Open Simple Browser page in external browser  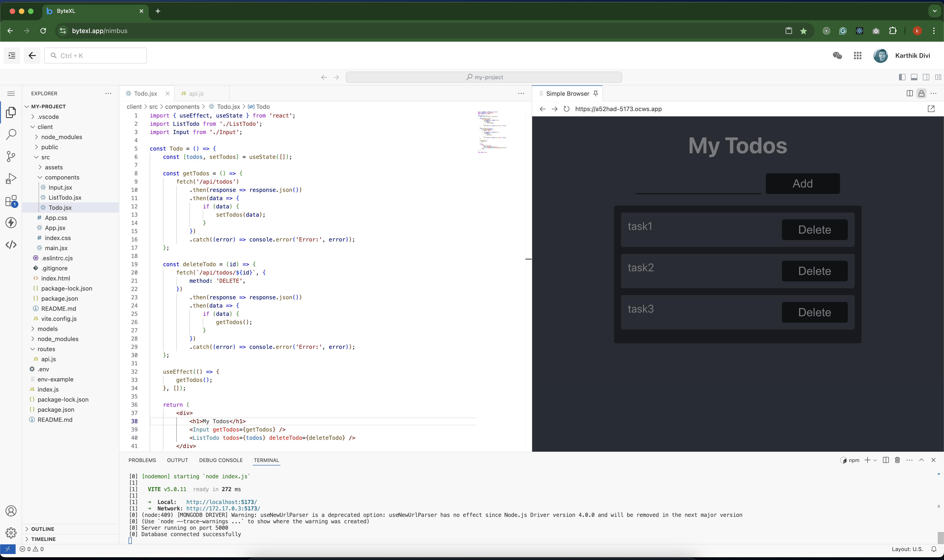pyautogui.click(x=931, y=109)
